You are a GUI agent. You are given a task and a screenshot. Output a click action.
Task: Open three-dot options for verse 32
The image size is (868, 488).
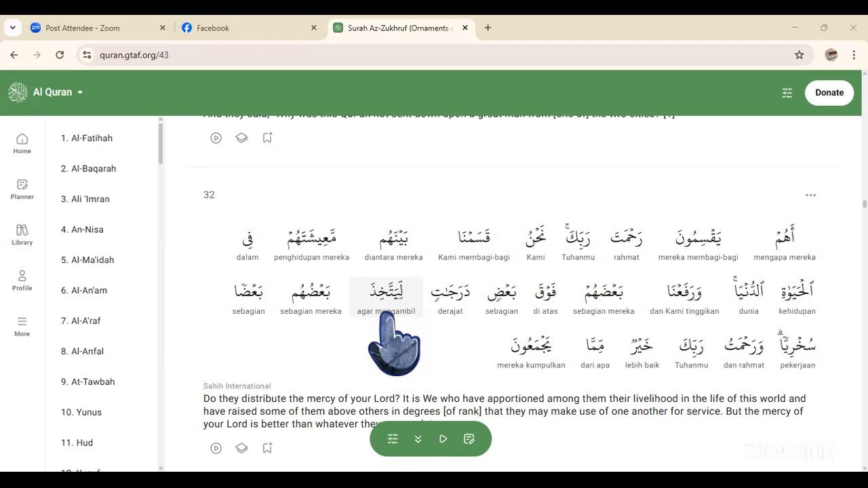pos(810,195)
